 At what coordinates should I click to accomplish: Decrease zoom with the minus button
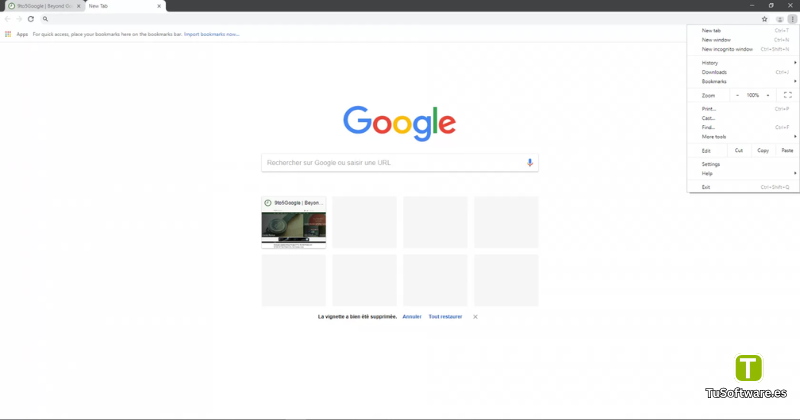coord(737,95)
